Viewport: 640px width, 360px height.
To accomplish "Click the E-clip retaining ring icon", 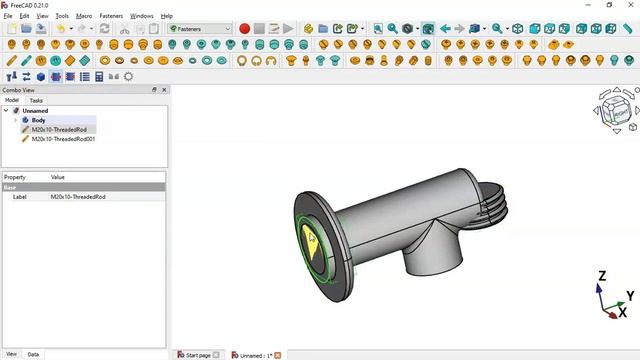I will coord(271,61).
